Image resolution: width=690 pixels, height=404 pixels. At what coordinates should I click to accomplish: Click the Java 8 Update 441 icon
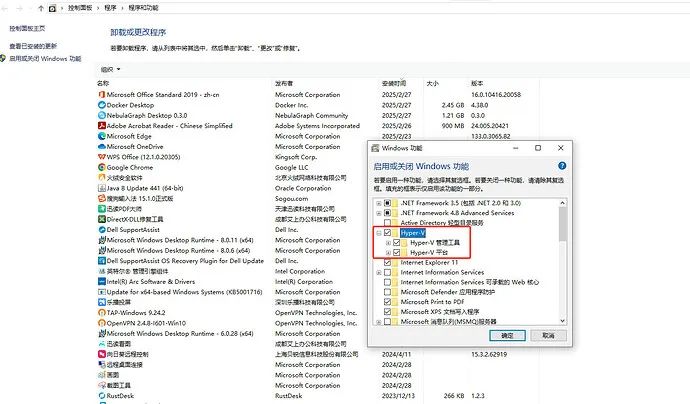pos(102,188)
